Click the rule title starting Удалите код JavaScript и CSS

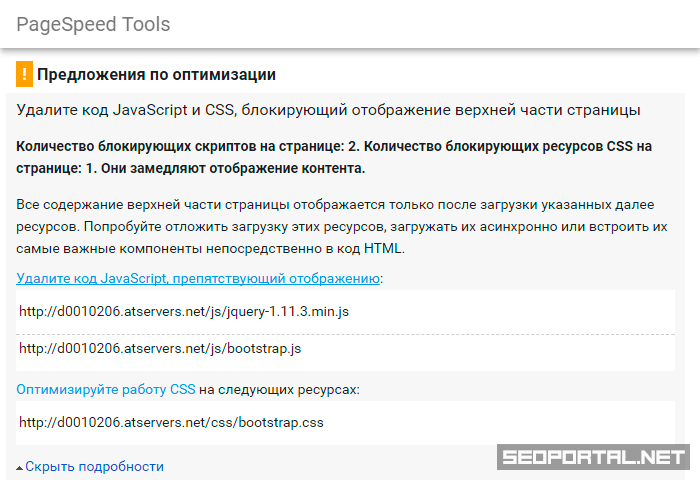pyautogui.click(x=328, y=110)
